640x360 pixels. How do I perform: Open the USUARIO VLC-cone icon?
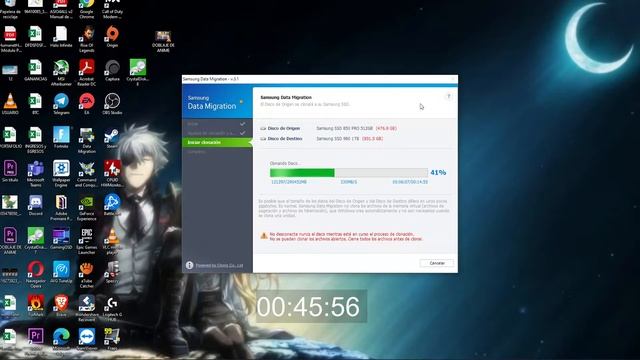point(10,104)
